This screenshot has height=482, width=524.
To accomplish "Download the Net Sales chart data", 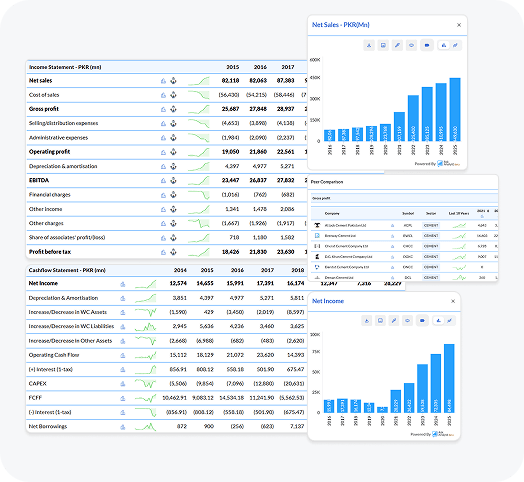I will 369,45.
